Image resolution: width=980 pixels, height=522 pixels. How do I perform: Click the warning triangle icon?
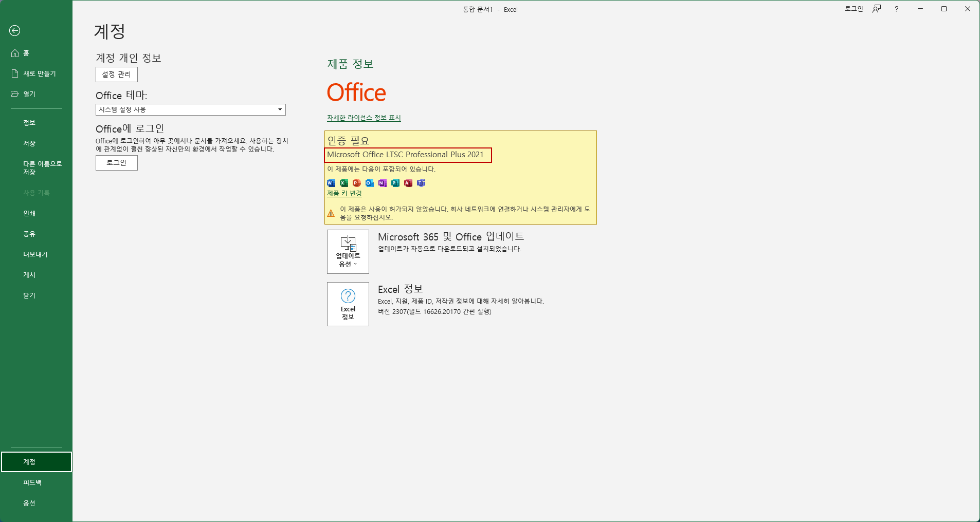coord(331,213)
